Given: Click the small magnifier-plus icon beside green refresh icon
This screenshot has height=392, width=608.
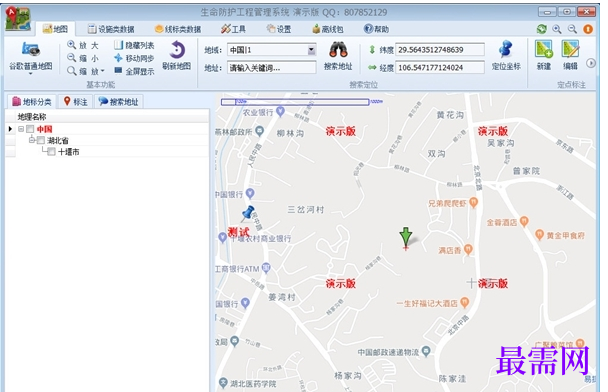Looking at the screenshot, I should point(557,29).
